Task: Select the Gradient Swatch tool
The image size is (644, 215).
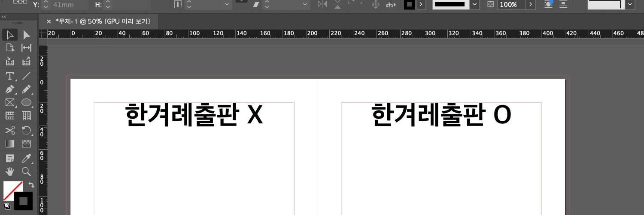Action: tap(10, 144)
